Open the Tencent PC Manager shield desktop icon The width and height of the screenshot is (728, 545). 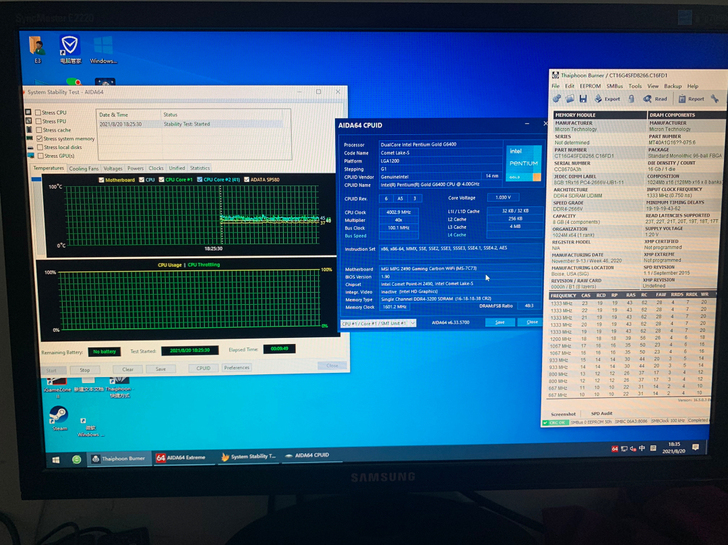click(70, 50)
